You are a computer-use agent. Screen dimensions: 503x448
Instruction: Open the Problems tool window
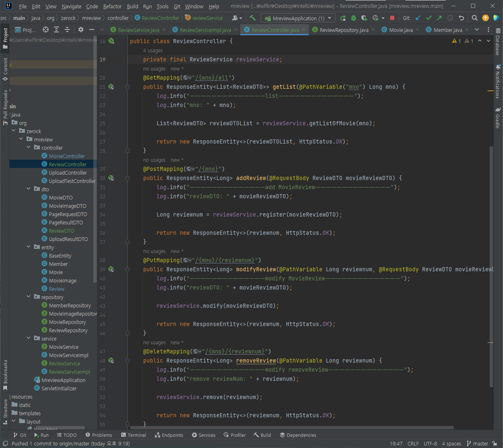click(99, 435)
